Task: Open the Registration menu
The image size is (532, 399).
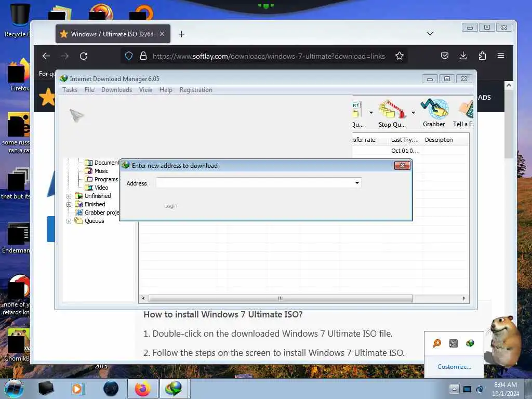Action: 196,90
